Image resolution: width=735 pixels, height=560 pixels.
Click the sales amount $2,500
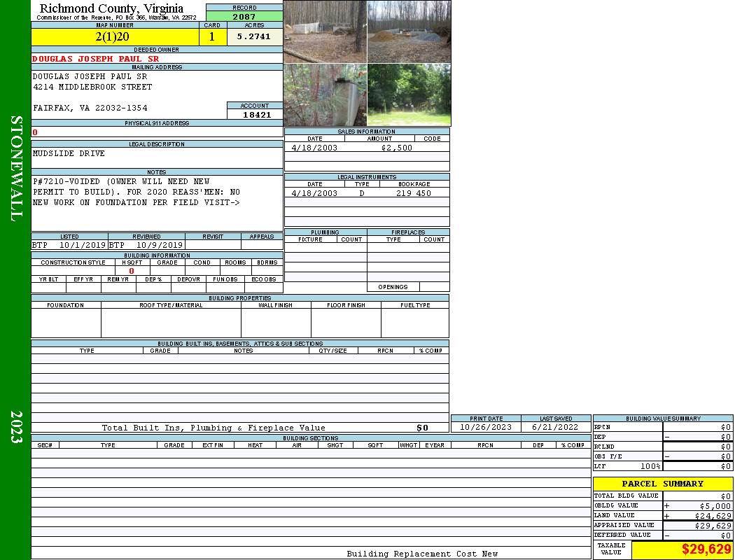[397, 148]
